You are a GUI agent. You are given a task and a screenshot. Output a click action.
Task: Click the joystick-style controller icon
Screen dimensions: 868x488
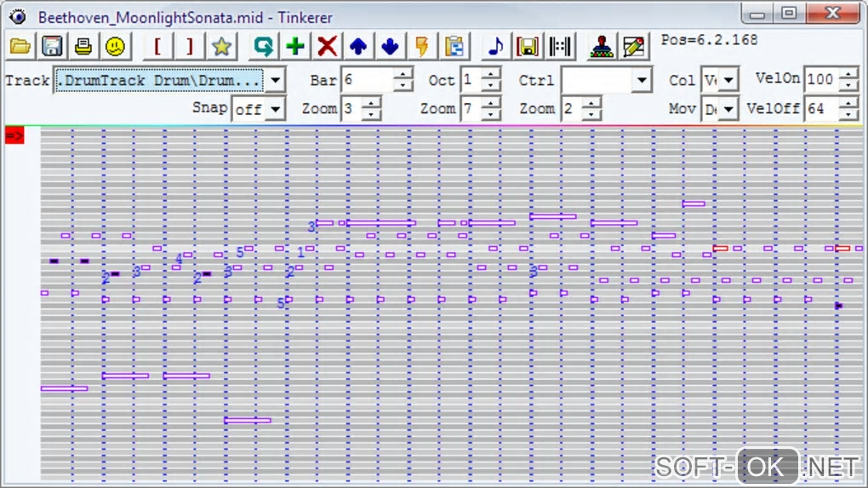[x=602, y=47]
